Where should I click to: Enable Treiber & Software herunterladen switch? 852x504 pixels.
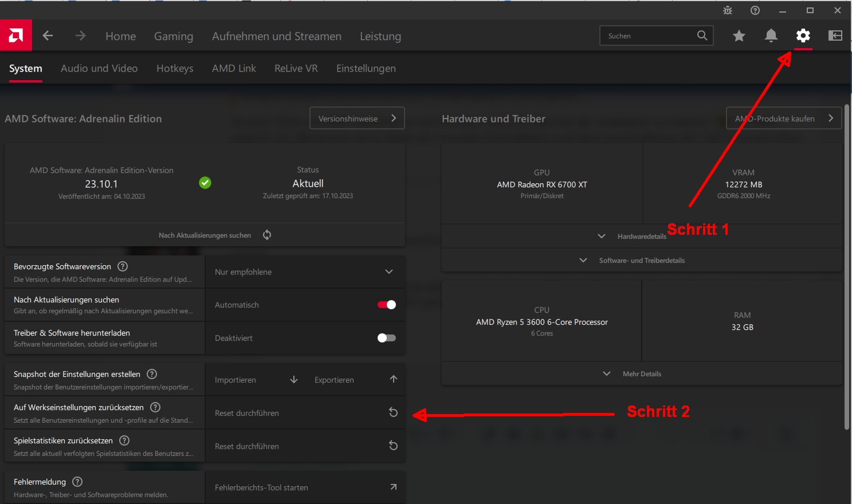387,338
